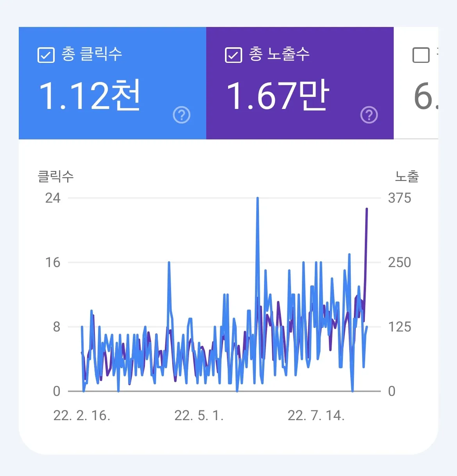The width and height of the screenshot is (457, 476).
Task: Click the purple impressions peak at chart end
Action: (367, 210)
